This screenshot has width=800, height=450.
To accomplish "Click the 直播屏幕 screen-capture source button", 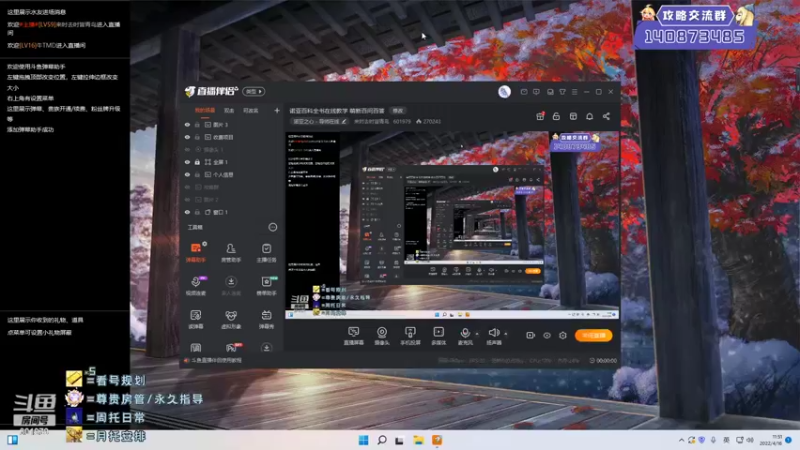I will [x=354, y=336].
